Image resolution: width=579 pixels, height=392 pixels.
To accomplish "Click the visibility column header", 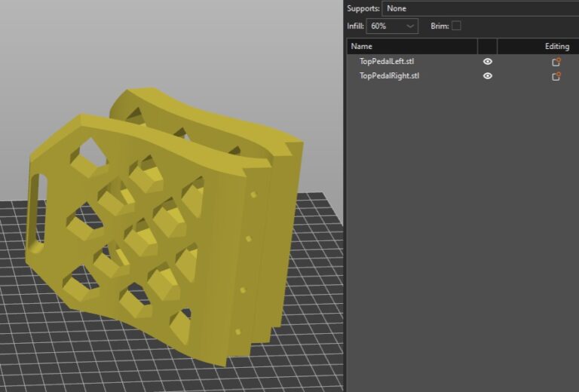I will (x=488, y=47).
